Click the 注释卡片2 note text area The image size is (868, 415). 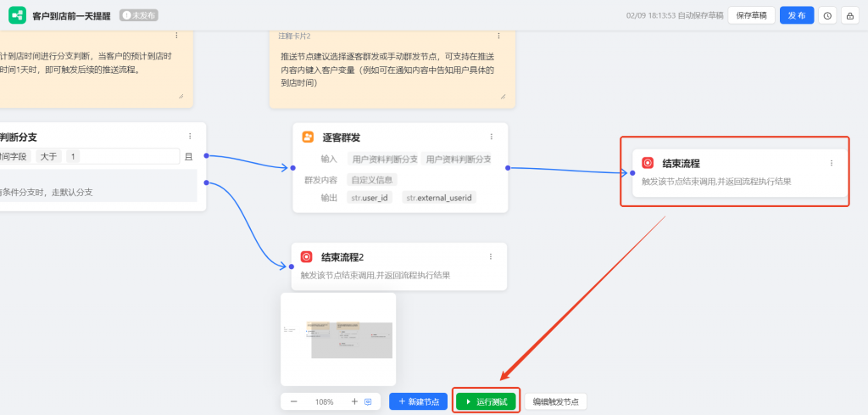pos(387,70)
